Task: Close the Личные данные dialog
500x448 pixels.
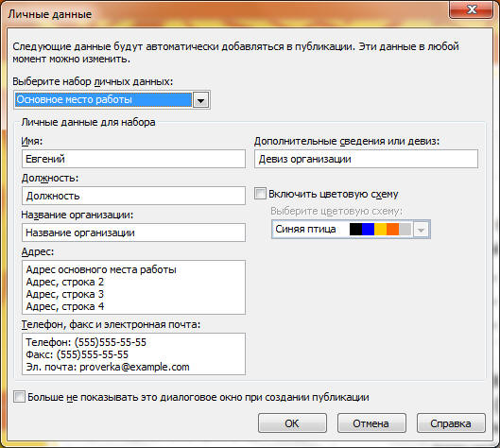Action: pyautogui.click(x=471, y=9)
